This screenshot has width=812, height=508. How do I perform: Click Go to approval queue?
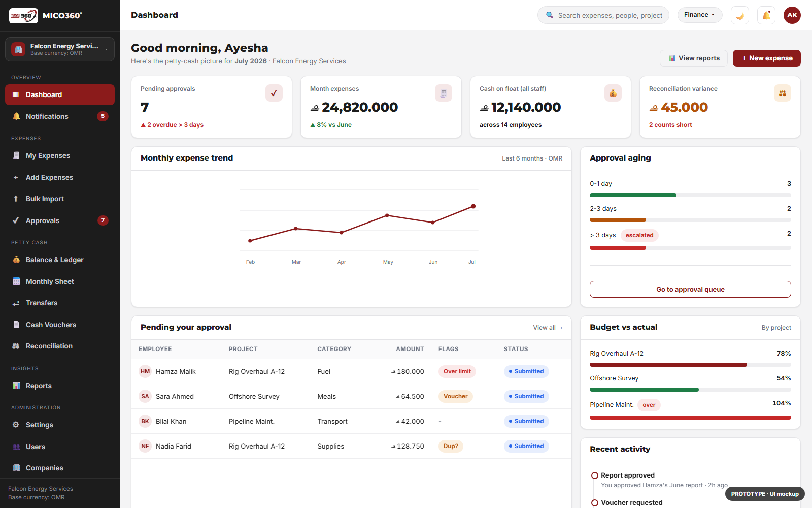point(690,289)
